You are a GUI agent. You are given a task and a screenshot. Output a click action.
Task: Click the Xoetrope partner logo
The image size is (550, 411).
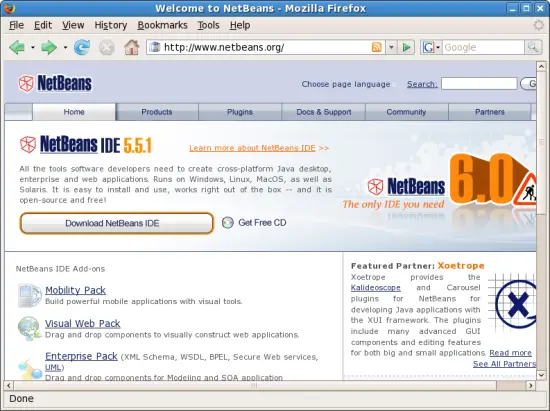(512, 304)
